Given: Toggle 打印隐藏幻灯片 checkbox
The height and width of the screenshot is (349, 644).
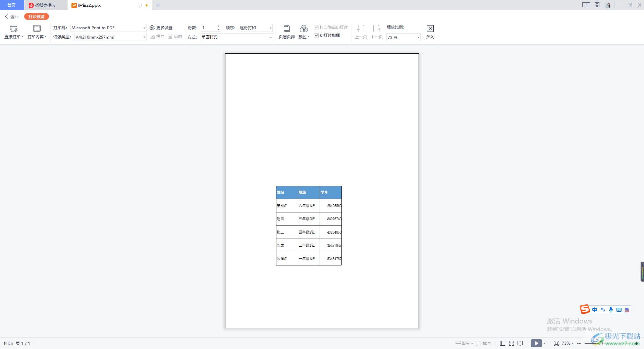Looking at the screenshot, I should coord(316,28).
